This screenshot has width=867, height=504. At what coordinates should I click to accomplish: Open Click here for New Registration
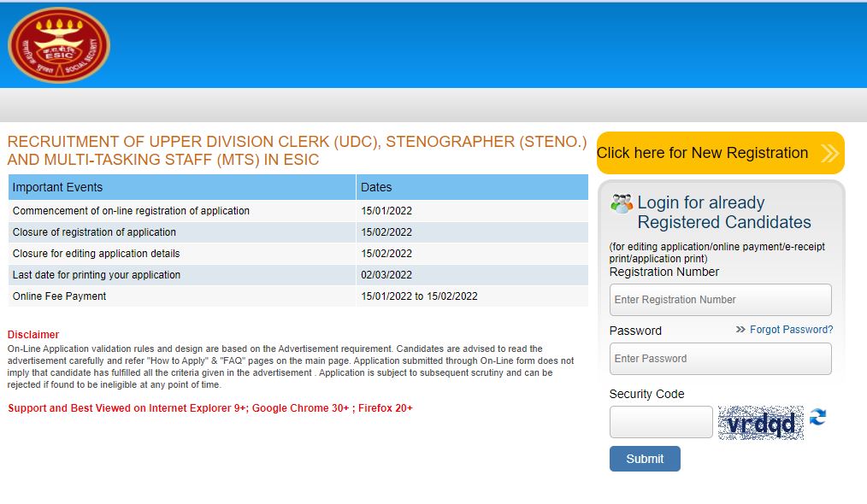721,153
